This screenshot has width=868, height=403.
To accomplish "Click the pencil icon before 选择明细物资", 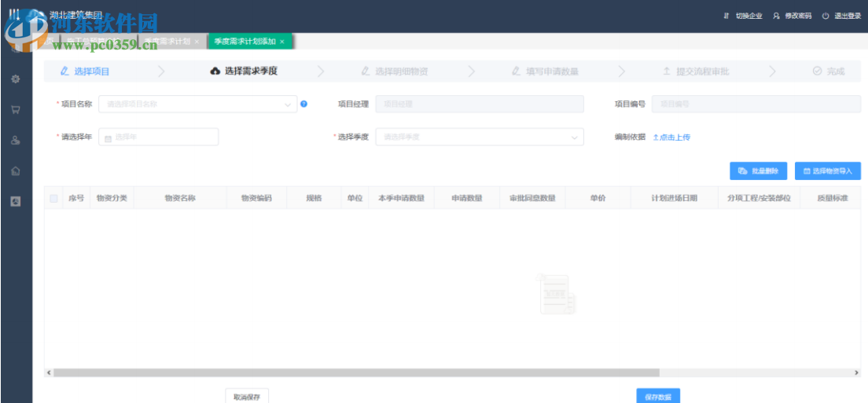I will [366, 71].
